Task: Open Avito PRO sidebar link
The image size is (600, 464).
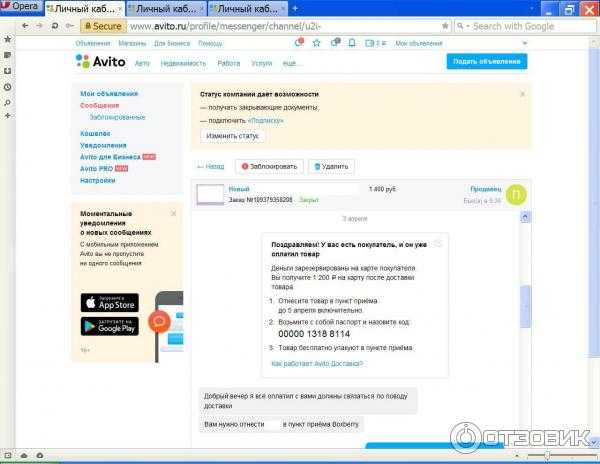Action: pyautogui.click(x=96, y=169)
